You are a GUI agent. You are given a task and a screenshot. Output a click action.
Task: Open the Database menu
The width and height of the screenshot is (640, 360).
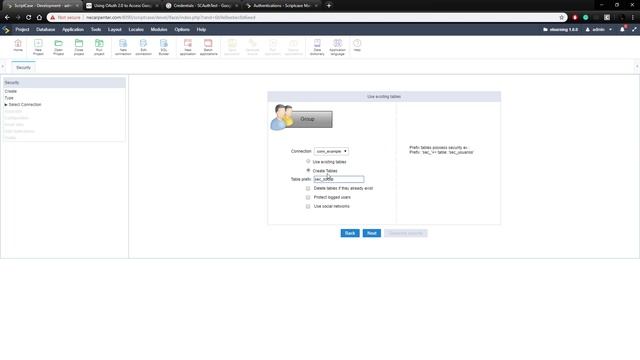45,29
